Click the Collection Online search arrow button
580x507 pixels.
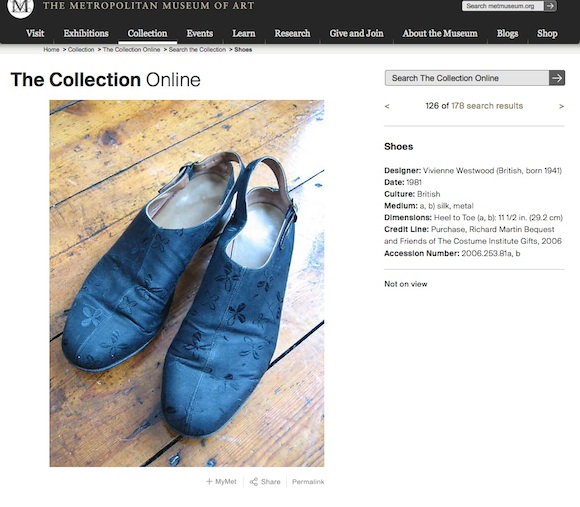(557, 78)
